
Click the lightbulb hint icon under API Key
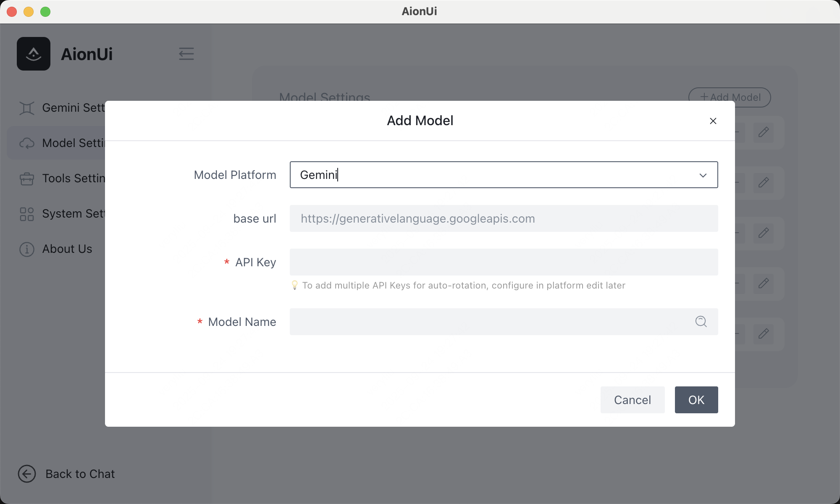295,285
